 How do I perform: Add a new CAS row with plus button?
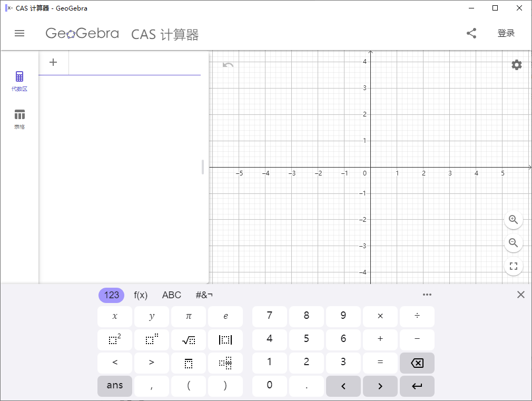click(53, 62)
